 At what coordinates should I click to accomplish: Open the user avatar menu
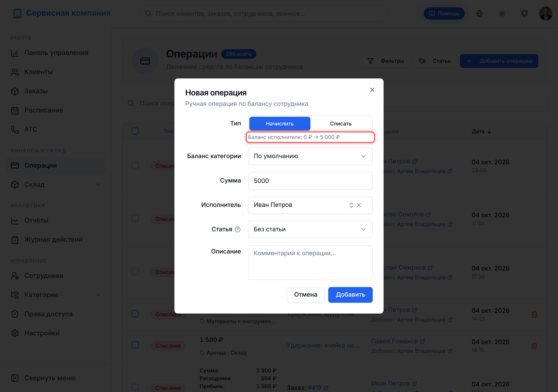(x=546, y=14)
